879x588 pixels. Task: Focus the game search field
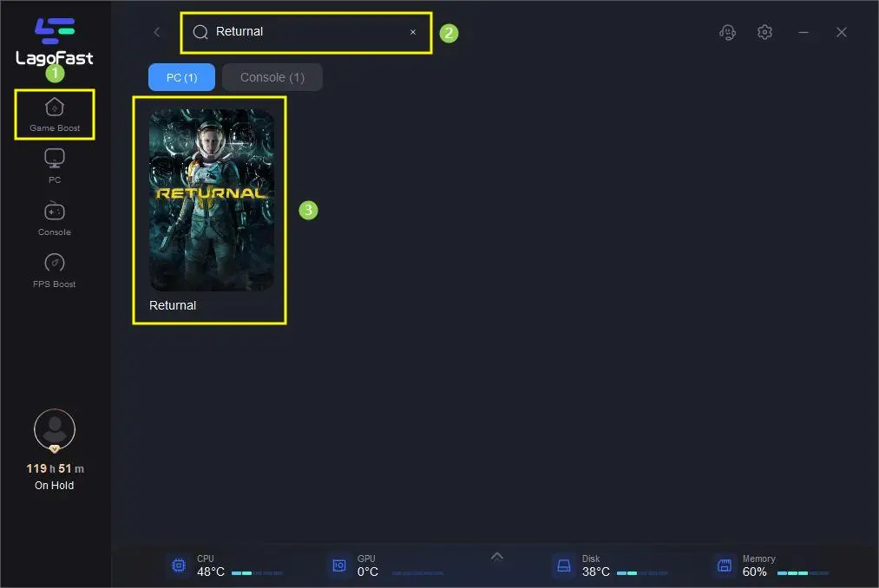[306, 32]
